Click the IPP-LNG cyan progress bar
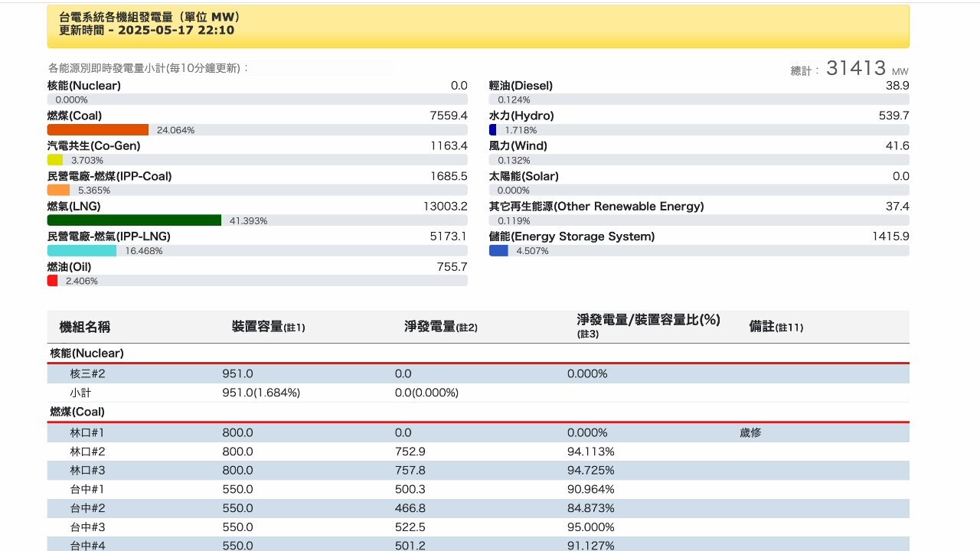 pos(82,250)
